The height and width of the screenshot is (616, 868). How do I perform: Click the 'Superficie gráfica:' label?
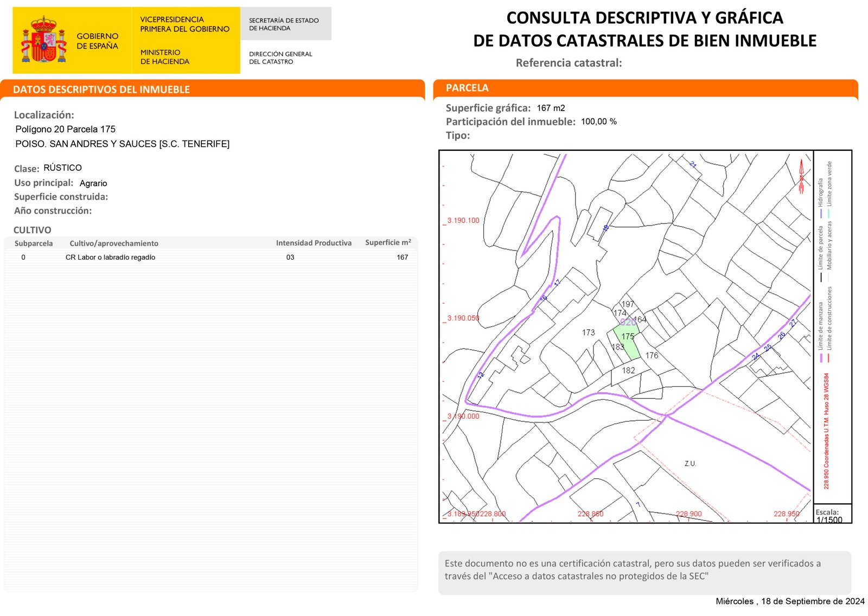click(x=488, y=108)
